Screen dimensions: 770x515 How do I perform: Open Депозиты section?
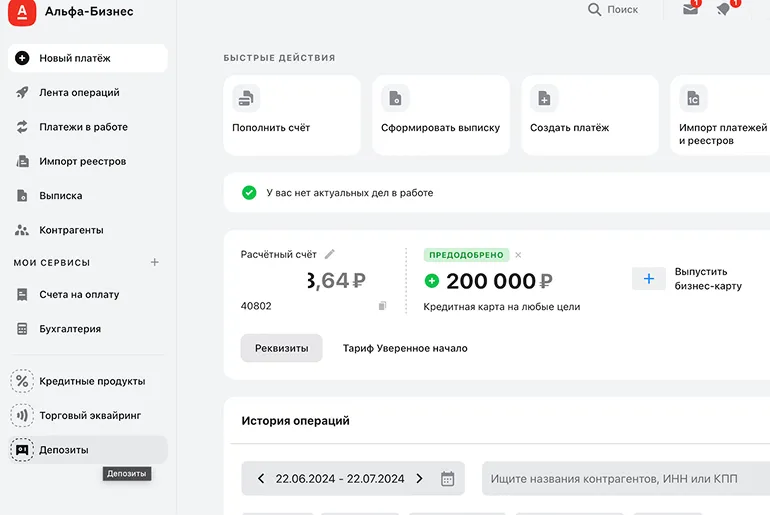pyautogui.click(x=88, y=450)
